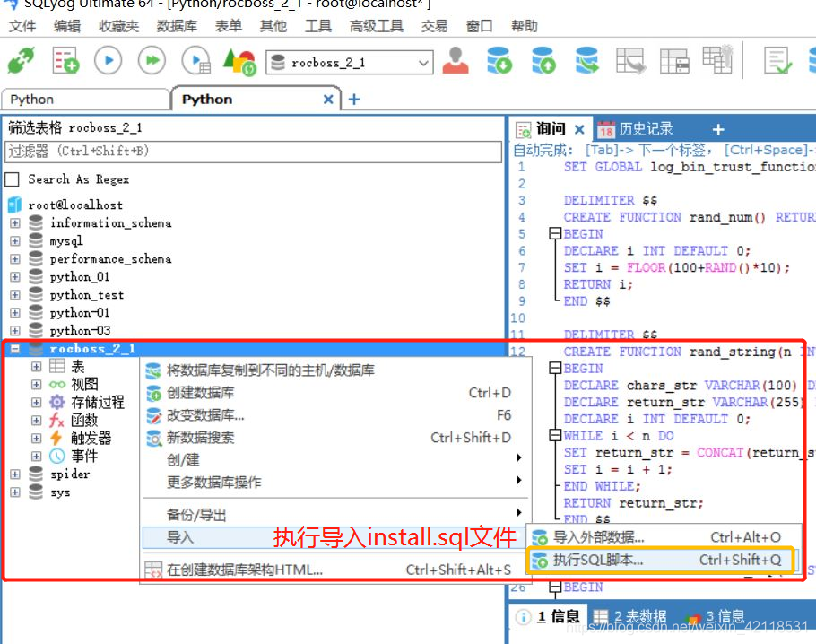This screenshot has height=644, width=816.
Task: Enable the Search As Regex checkbox
Action: pos(13,178)
